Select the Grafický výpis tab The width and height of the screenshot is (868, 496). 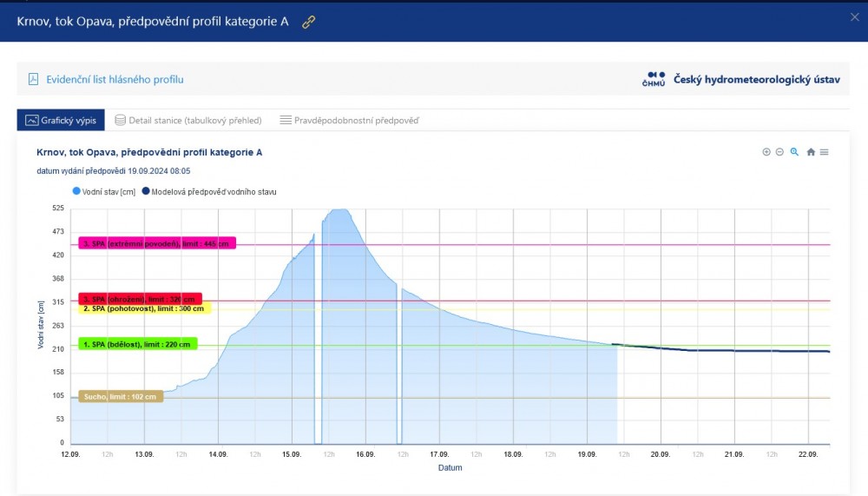tap(61, 120)
